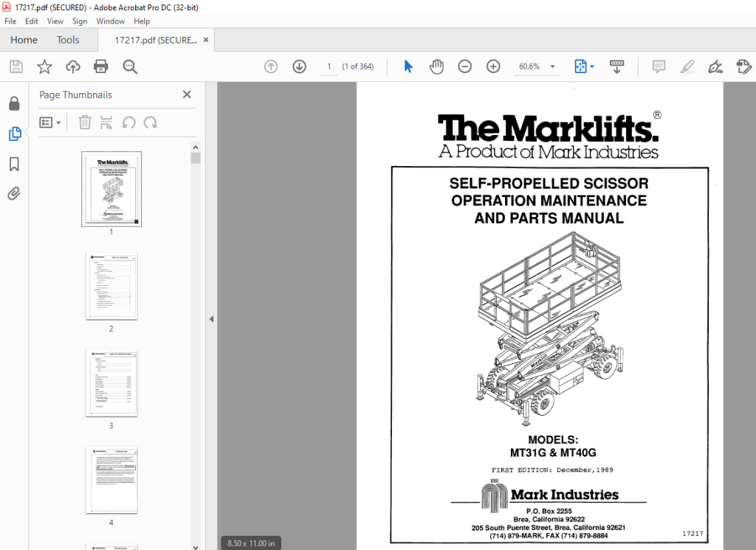Zoom in with plus icon
The height and width of the screenshot is (550, 756).
pos(493,66)
